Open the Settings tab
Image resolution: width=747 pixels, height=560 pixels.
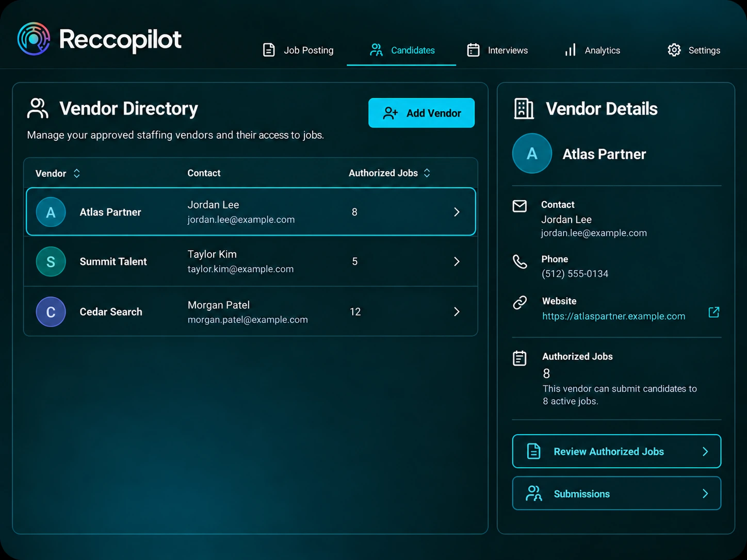tap(694, 50)
